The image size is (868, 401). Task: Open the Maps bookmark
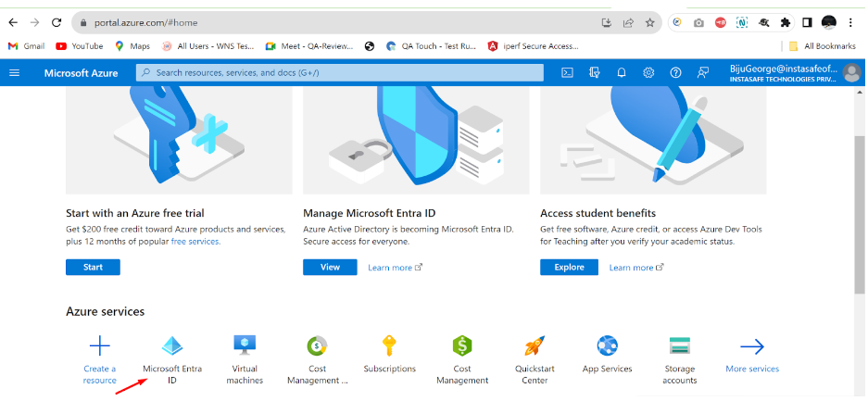[132, 46]
